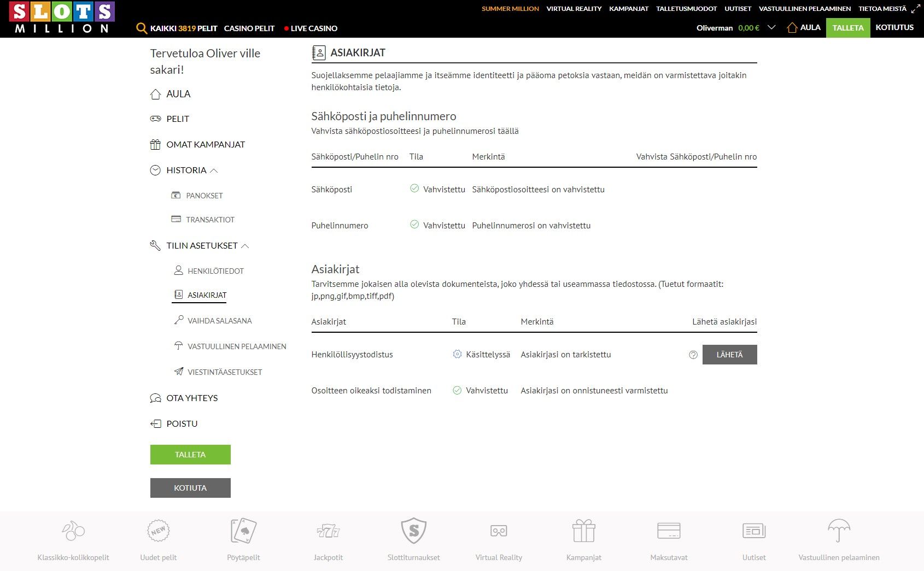This screenshot has height=571, width=924.
Task: Open Uudet pelit NEW badge icon
Action: click(x=159, y=531)
